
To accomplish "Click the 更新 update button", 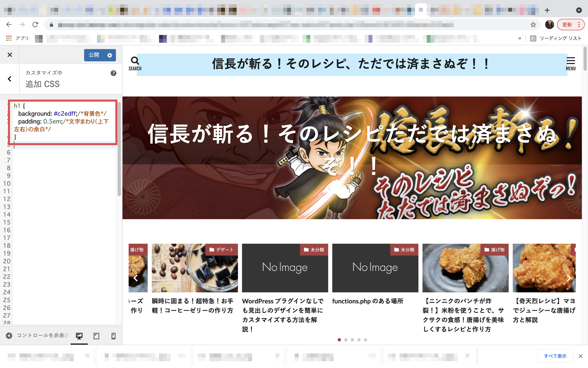I will (x=567, y=25).
